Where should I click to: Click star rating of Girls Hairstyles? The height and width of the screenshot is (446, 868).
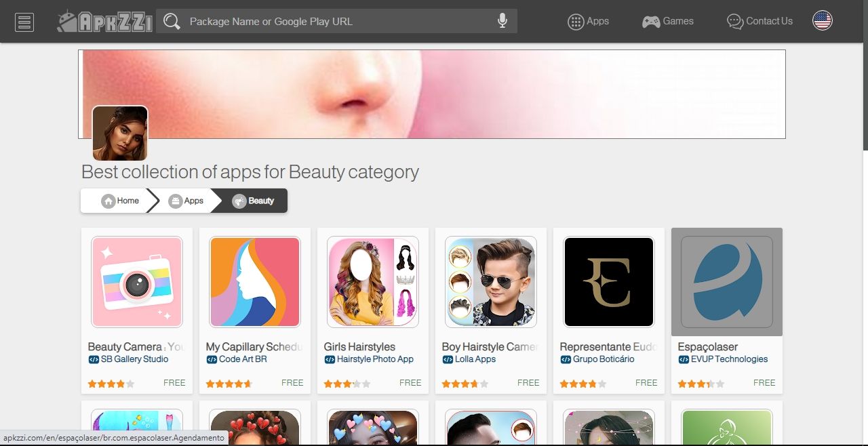coord(347,384)
